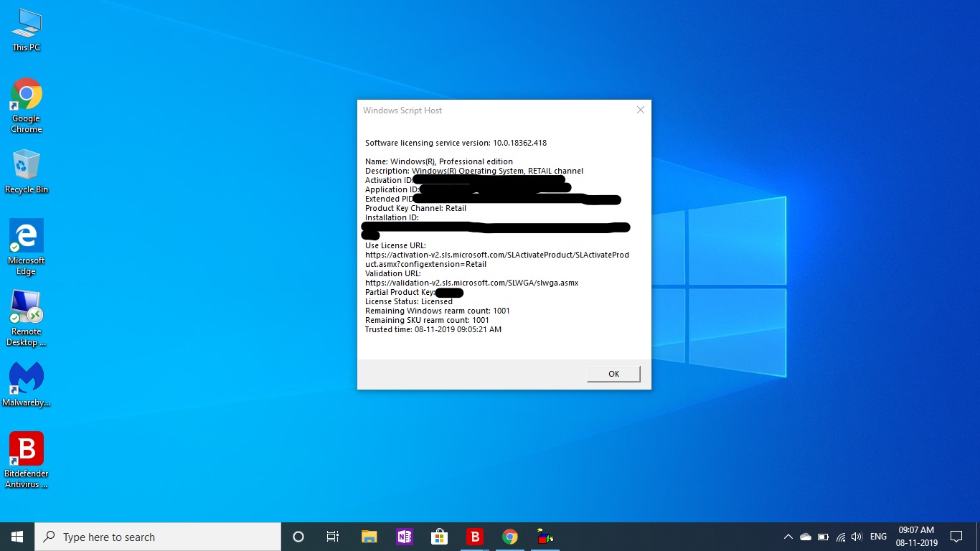Click the Windows Script Host taskbar icon
The image size is (980, 551).
545,537
